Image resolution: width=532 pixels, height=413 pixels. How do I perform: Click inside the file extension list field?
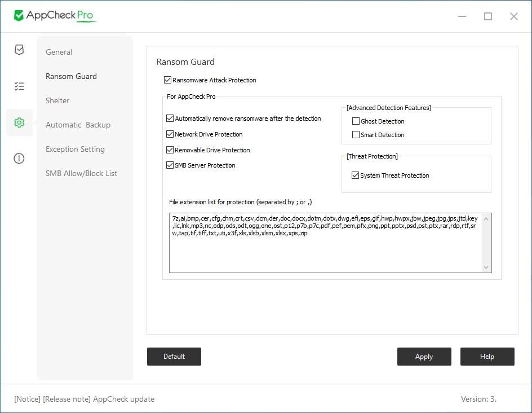pos(326,243)
